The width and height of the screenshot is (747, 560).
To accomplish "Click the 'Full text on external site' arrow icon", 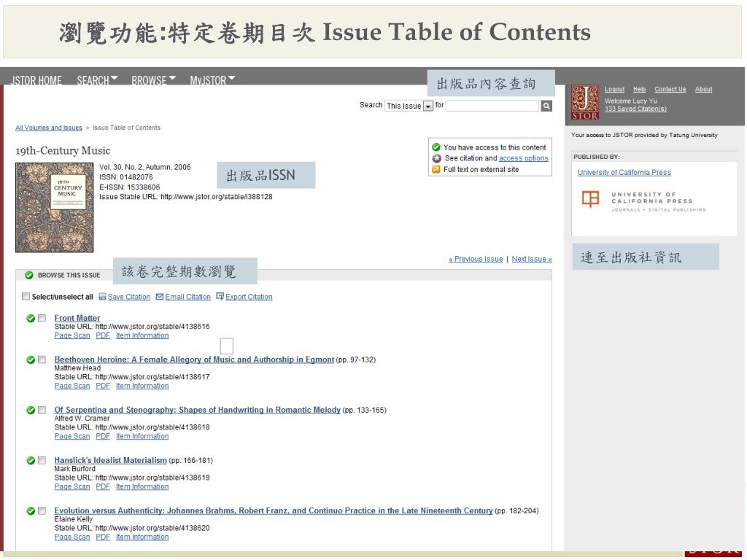I will (436, 169).
